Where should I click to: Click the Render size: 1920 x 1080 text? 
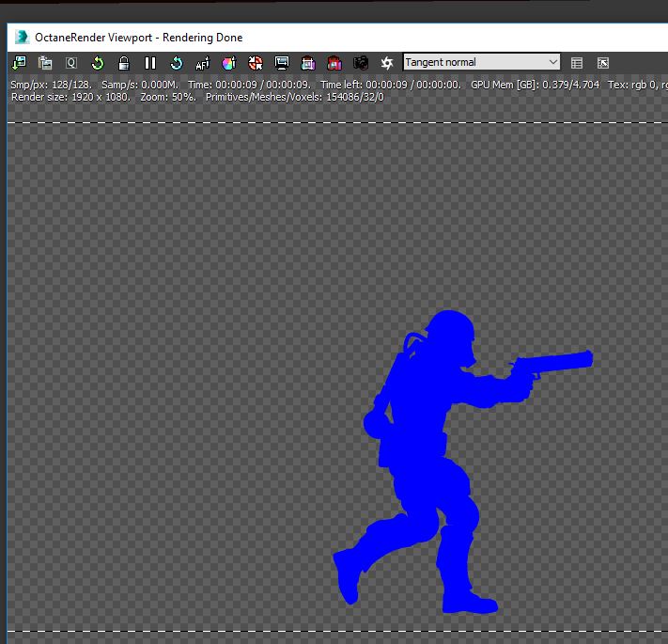point(70,97)
